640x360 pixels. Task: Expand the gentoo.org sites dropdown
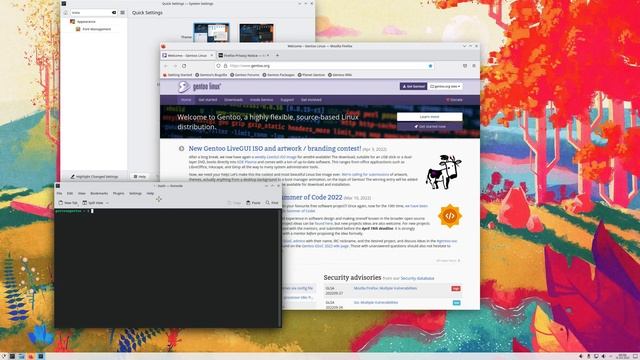point(445,87)
